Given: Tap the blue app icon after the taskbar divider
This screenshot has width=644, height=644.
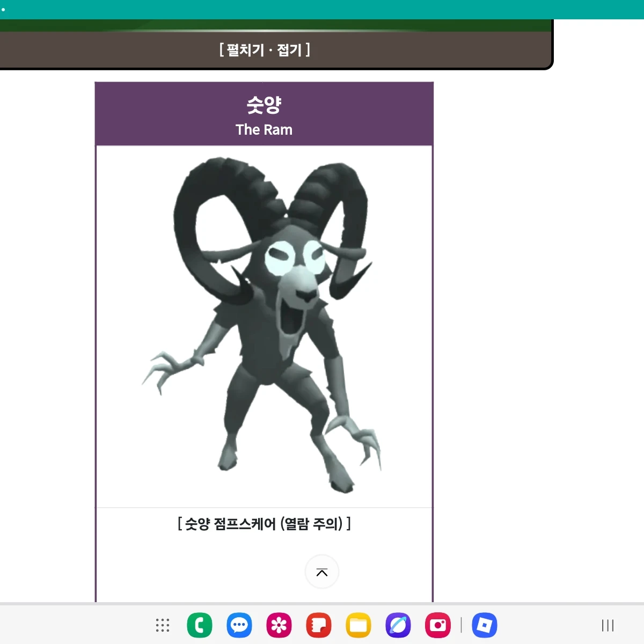Looking at the screenshot, I should [x=485, y=625].
